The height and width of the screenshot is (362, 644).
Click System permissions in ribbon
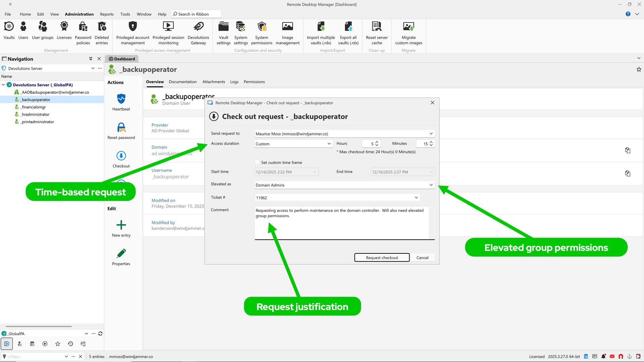pyautogui.click(x=261, y=33)
